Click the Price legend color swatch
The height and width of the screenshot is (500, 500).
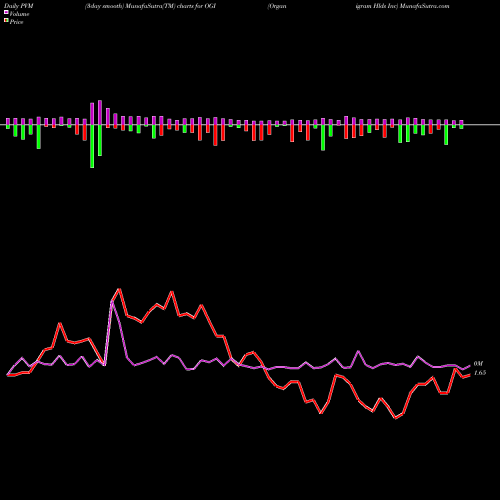point(6,21)
